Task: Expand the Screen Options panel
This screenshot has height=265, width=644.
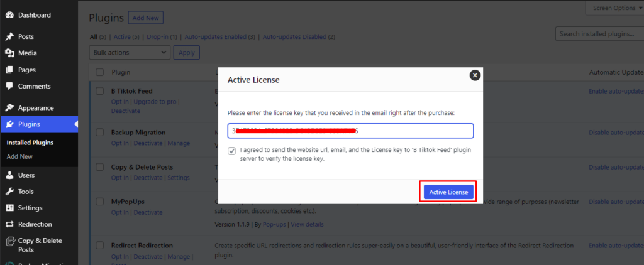Action: click(615, 8)
